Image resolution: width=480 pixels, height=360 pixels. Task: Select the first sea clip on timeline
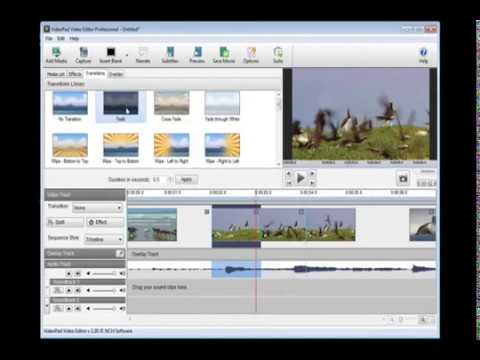click(x=152, y=224)
